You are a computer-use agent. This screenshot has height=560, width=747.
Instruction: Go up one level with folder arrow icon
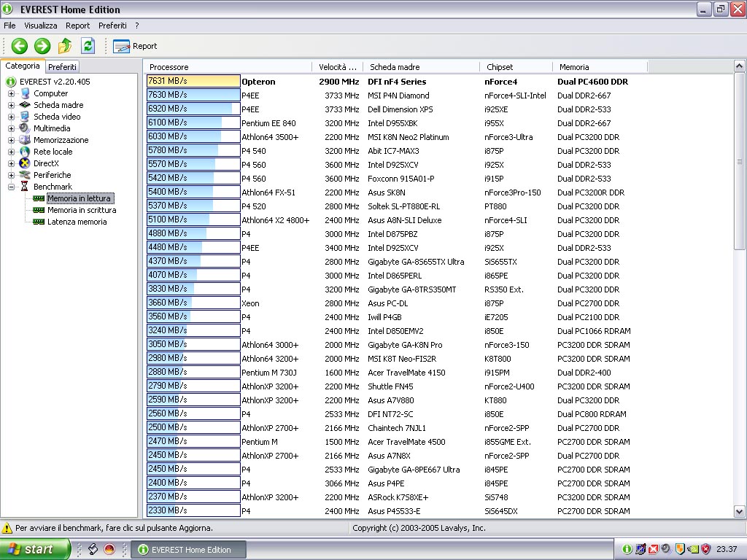click(x=65, y=46)
